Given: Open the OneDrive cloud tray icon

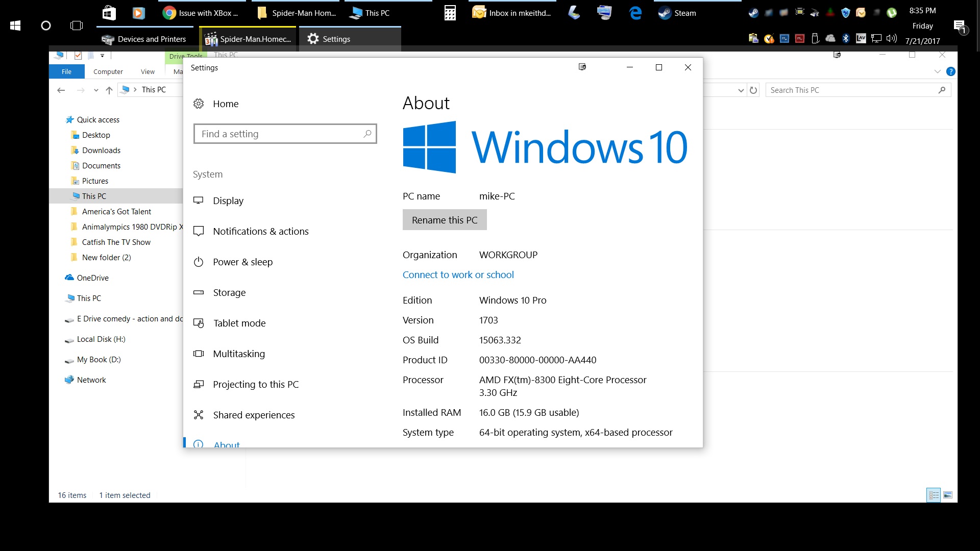Looking at the screenshot, I should (x=830, y=38).
